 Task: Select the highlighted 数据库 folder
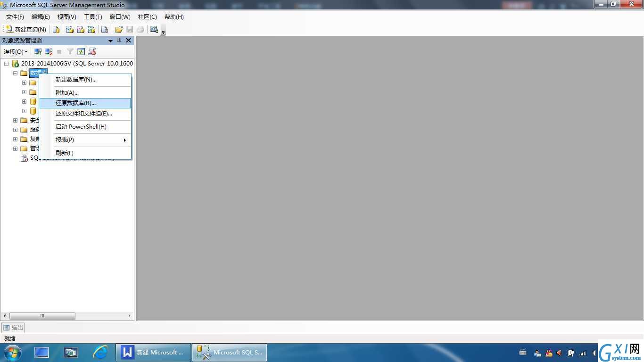pos(39,73)
